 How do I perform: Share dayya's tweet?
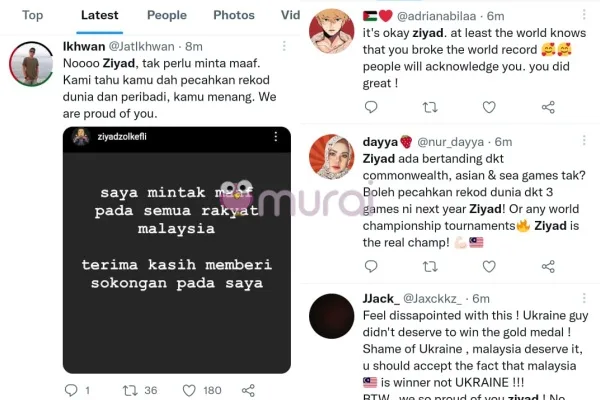coord(548,266)
